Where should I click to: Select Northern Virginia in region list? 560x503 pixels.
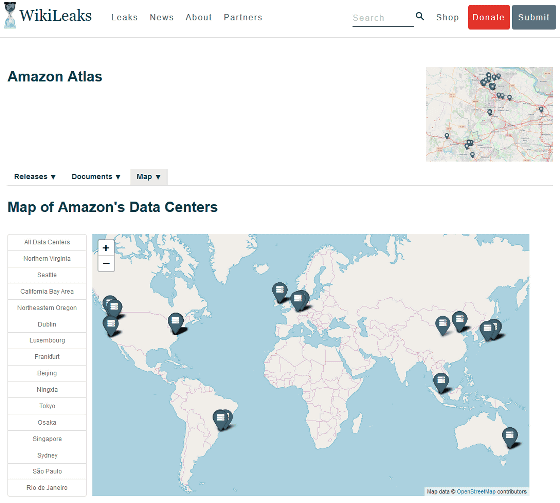(47, 259)
